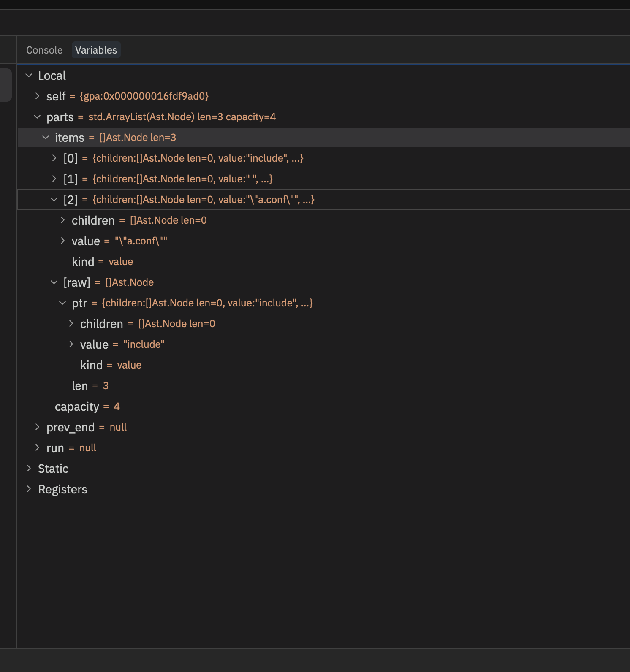Image resolution: width=630 pixels, height=672 pixels.
Task: Switch to the Console tab
Action: (44, 50)
